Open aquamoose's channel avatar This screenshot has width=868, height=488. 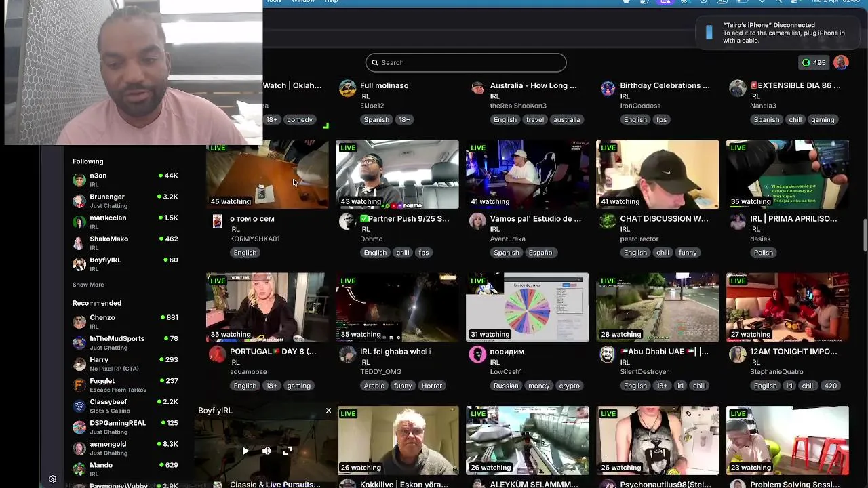[217, 354]
